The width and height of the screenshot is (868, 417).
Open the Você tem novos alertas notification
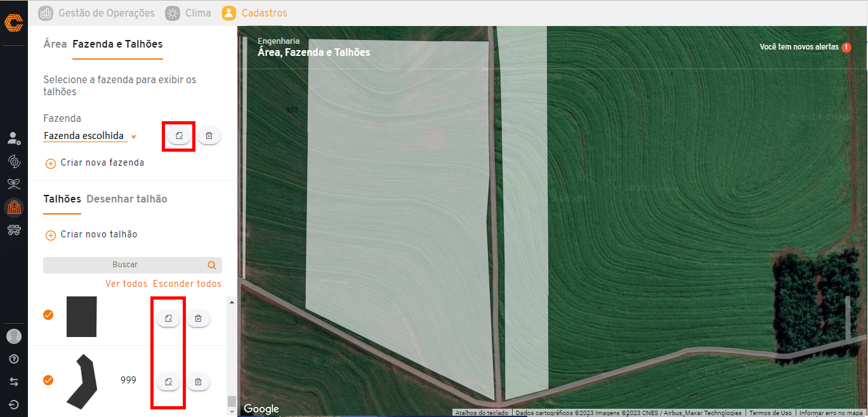pos(805,47)
